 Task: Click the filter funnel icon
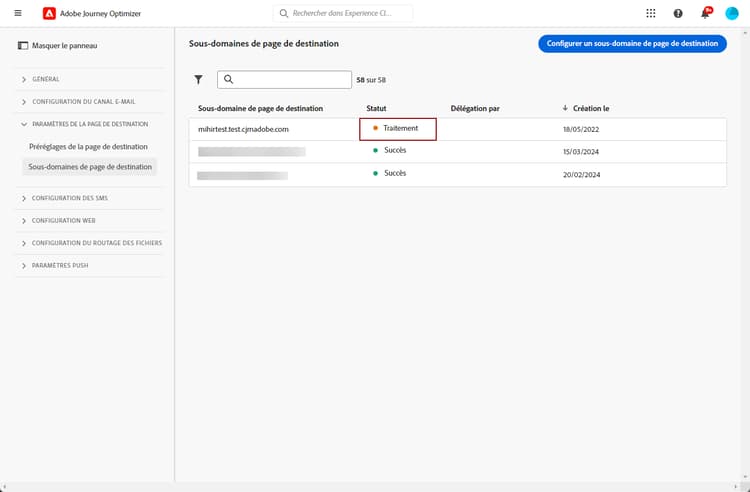(x=198, y=79)
